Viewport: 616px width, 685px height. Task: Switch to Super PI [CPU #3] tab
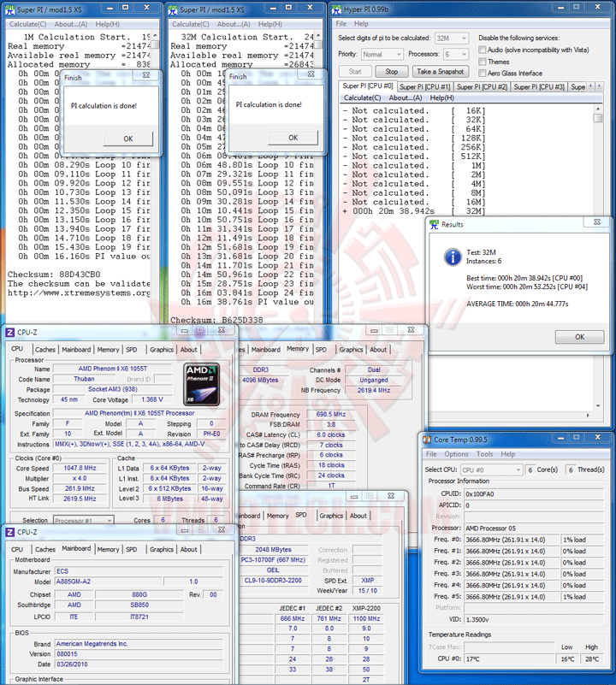click(x=539, y=86)
